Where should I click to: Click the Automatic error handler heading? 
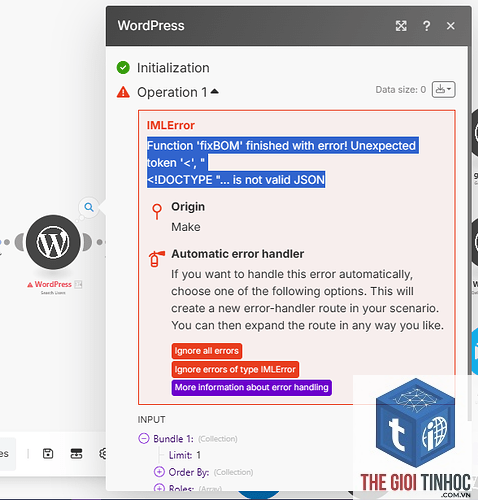click(x=238, y=254)
